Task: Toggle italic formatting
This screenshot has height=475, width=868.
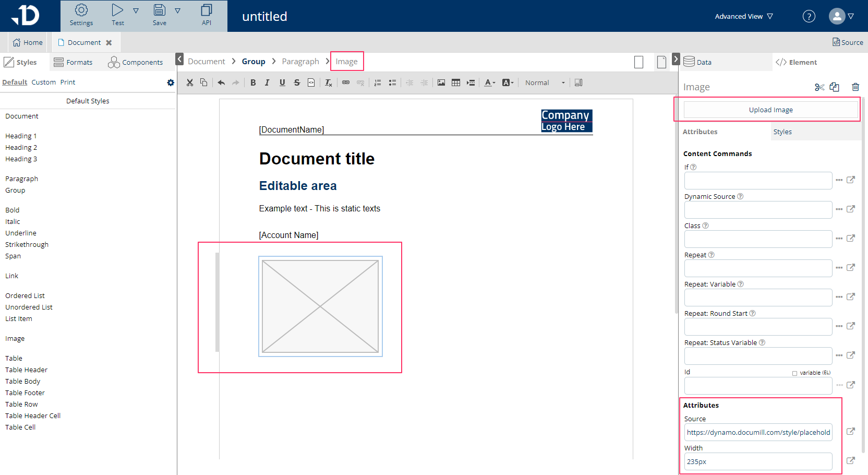Action: click(267, 82)
